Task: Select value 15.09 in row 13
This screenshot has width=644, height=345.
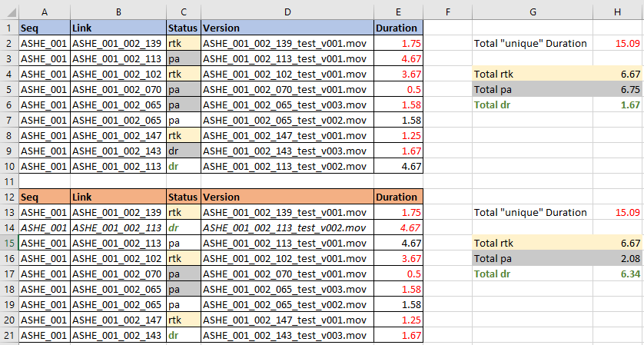Action: pyautogui.click(x=617, y=212)
